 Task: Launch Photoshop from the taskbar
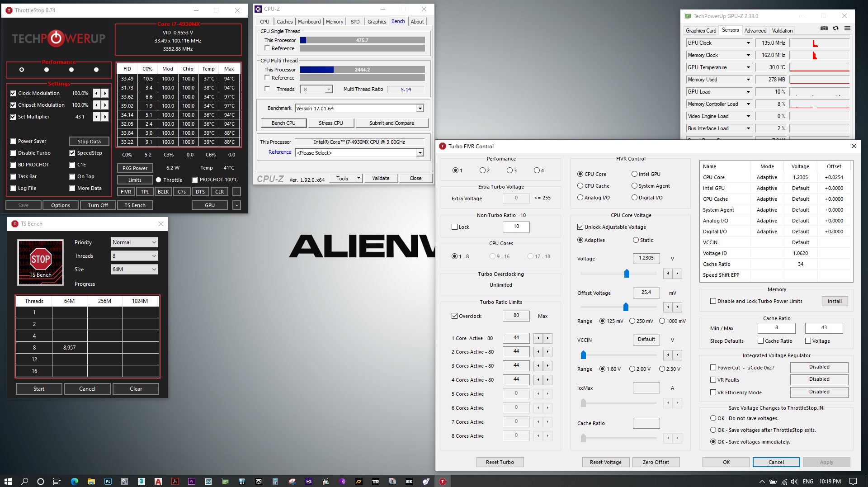click(x=108, y=481)
